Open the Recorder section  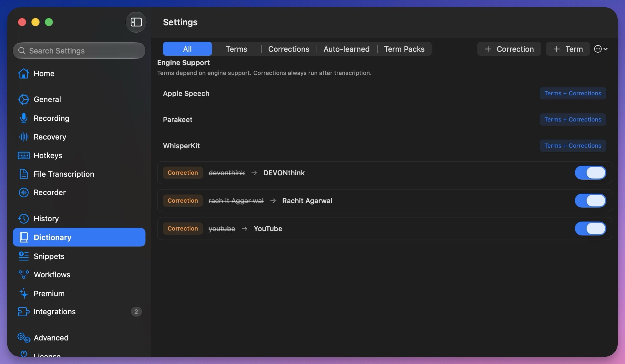[79, 192]
